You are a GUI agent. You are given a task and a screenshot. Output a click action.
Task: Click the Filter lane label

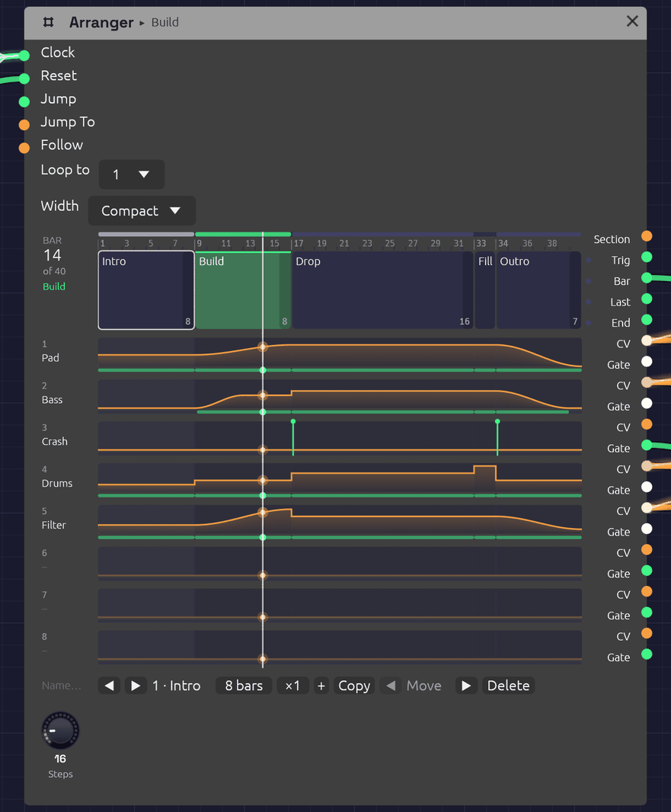[x=54, y=525]
